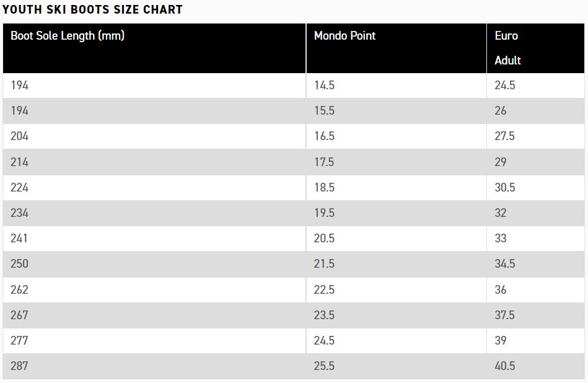Select the 18.5 Mondo Point cell
Viewport: 588px width, 383px height.
pos(397,188)
